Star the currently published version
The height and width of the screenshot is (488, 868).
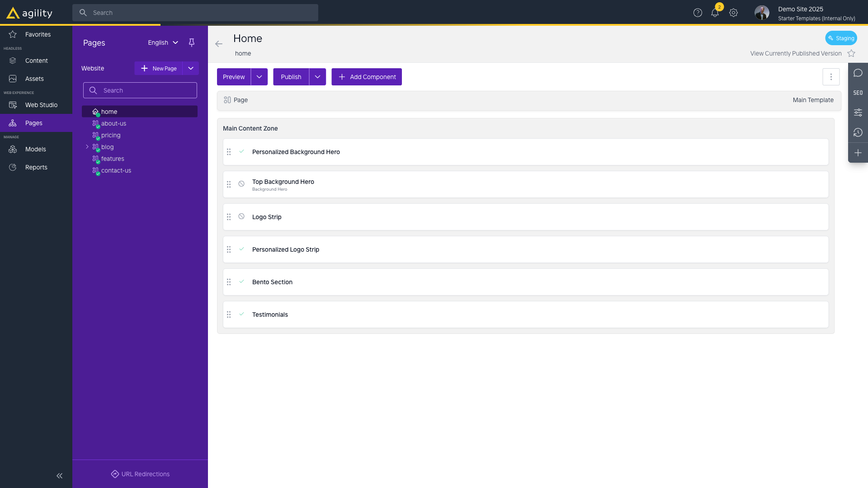(x=852, y=53)
